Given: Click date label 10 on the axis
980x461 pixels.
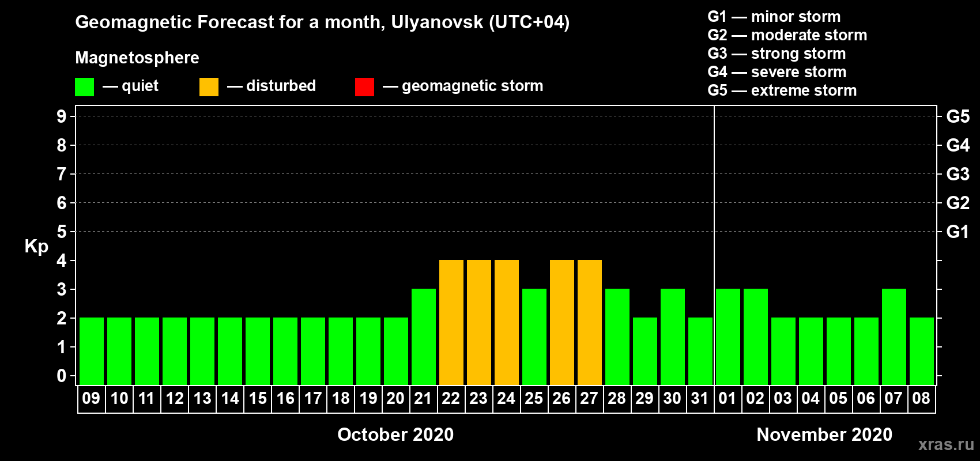Looking at the screenshot, I should click(119, 398).
